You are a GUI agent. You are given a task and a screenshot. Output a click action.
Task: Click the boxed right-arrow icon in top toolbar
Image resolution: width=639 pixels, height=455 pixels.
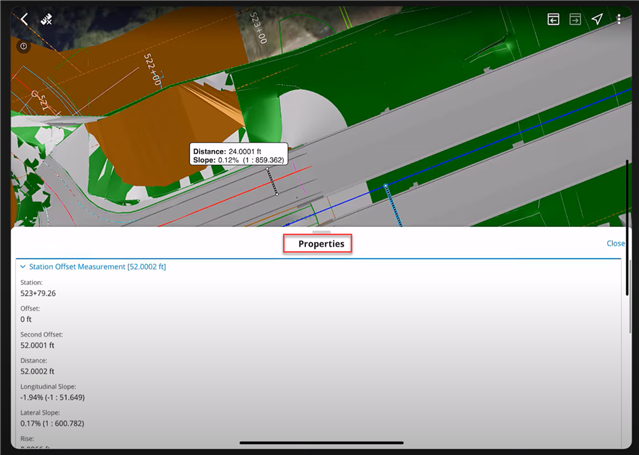(x=575, y=19)
